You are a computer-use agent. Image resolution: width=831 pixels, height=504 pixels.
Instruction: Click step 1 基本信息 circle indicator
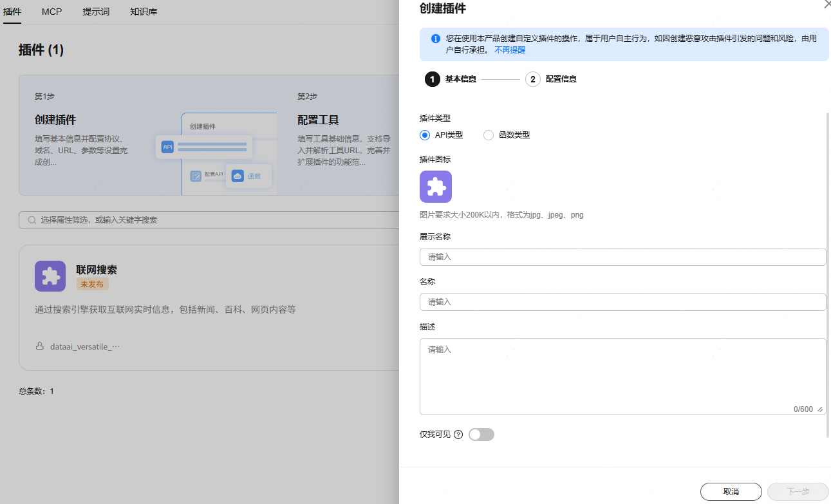tap(433, 79)
